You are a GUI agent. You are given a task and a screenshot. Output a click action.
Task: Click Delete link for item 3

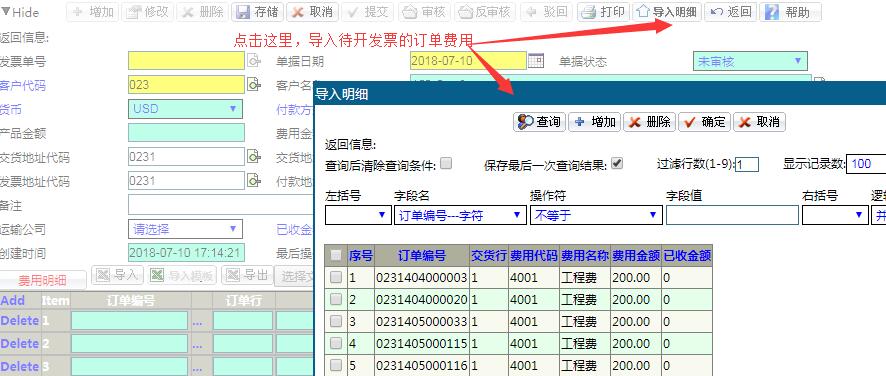tap(20, 367)
